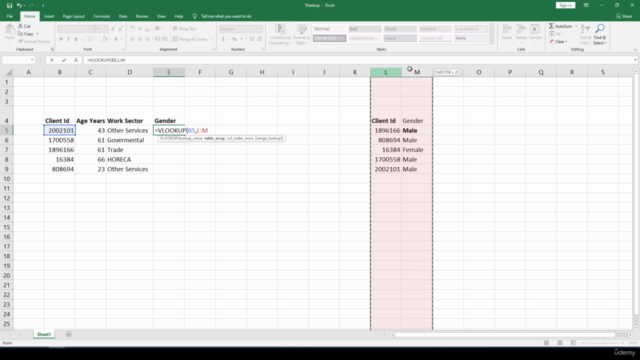Apply the Note cell style
The height and width of the screenshot is (360, 640).
[470, 38]
